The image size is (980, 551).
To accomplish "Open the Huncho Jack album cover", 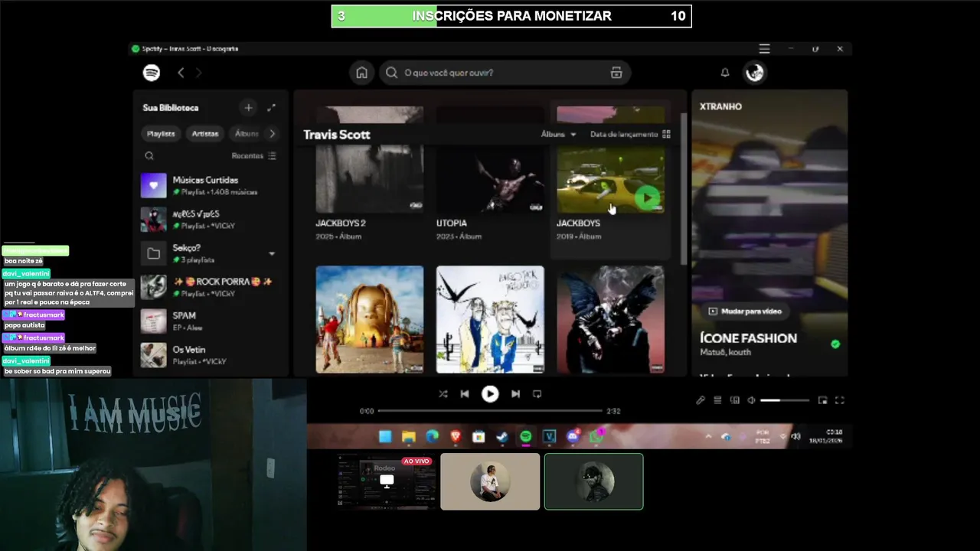I will point(490,319).
